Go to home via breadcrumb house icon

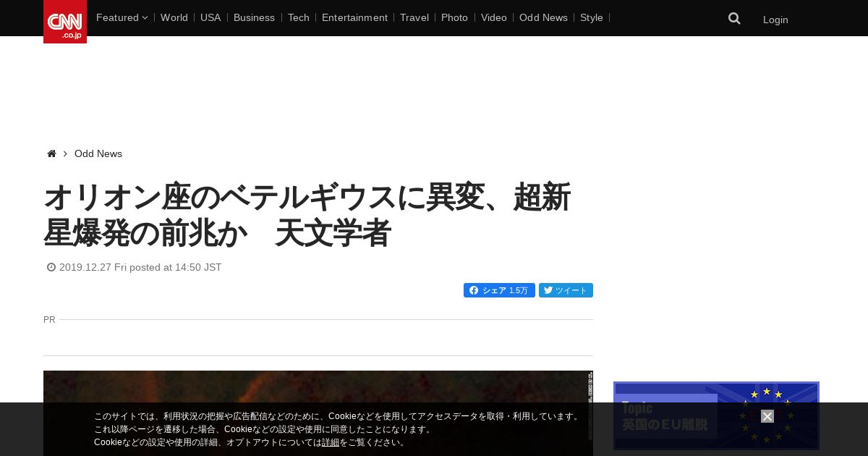click(x=51, y=153)
